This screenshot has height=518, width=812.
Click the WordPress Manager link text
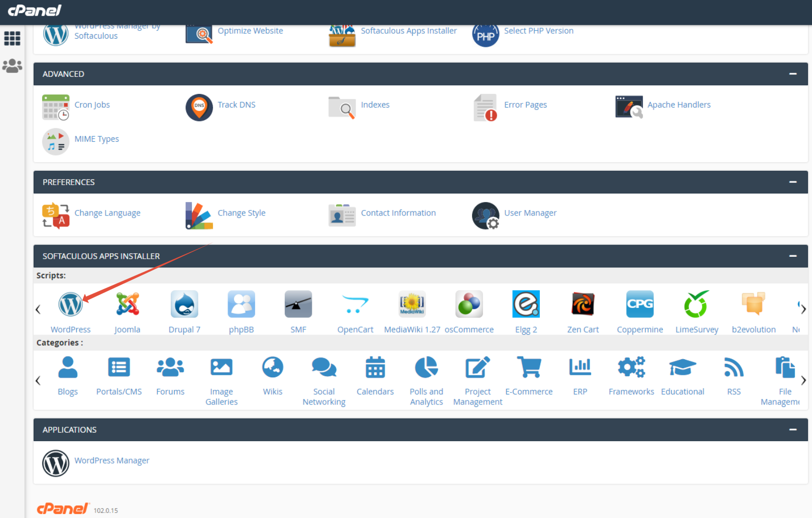(x=112, y=460)
